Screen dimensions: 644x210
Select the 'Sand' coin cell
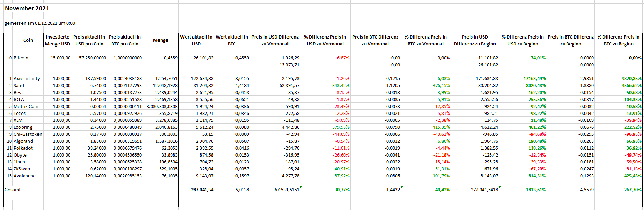point(19,86)
